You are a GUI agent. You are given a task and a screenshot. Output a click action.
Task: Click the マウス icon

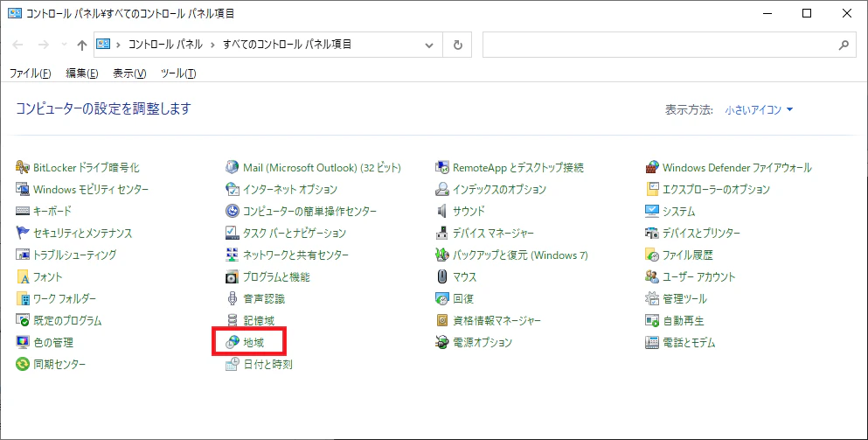[x=441, y=276]
